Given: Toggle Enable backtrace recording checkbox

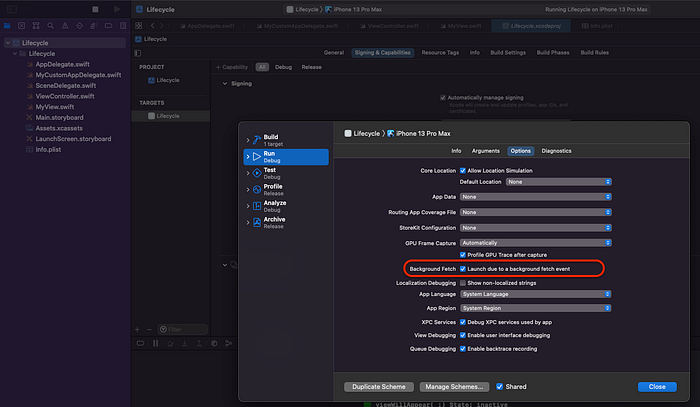Looking at the screenshot, I should click(x=463, y=349).
